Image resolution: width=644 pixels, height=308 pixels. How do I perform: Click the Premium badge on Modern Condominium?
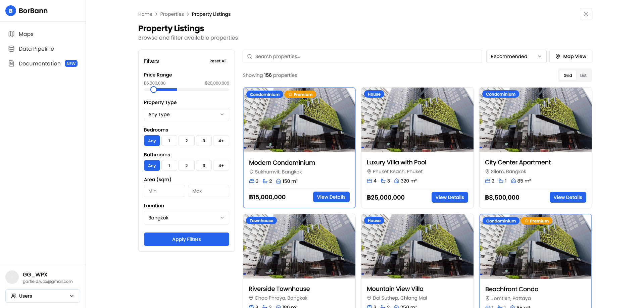(x=300, y=95)
